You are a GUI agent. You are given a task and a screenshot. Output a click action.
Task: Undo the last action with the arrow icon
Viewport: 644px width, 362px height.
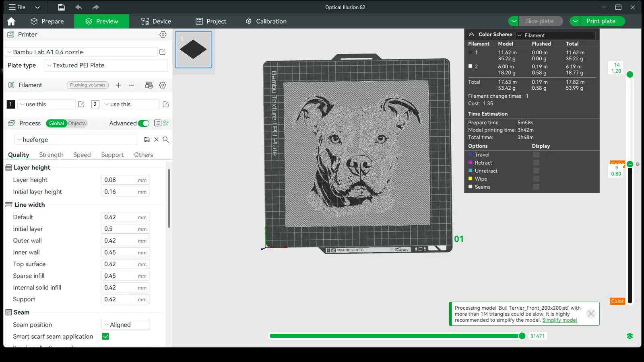coord(78,7)
